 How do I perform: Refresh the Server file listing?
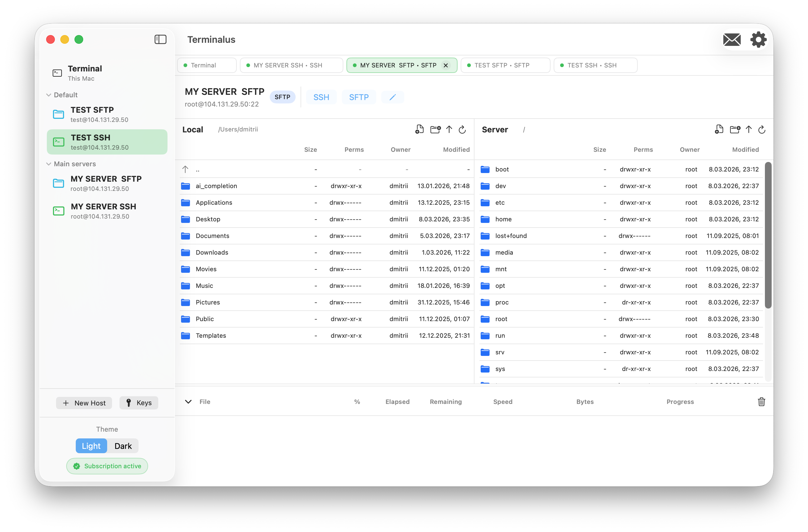762,130
